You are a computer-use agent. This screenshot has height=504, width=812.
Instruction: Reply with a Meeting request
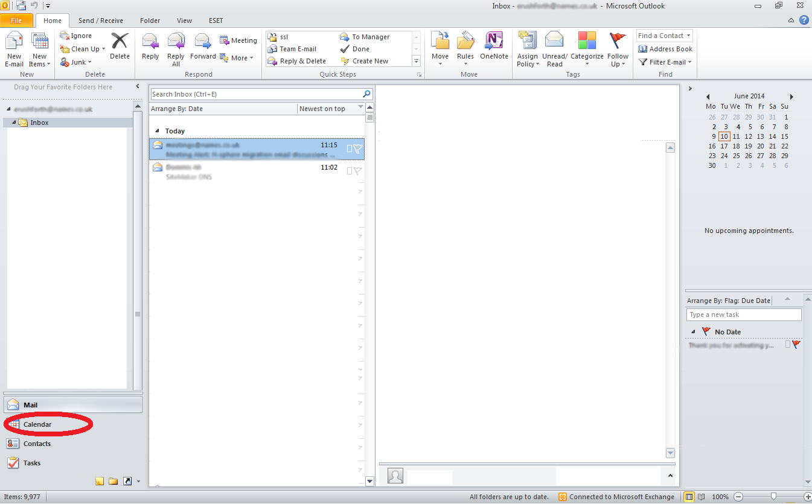tap(238, 40)
